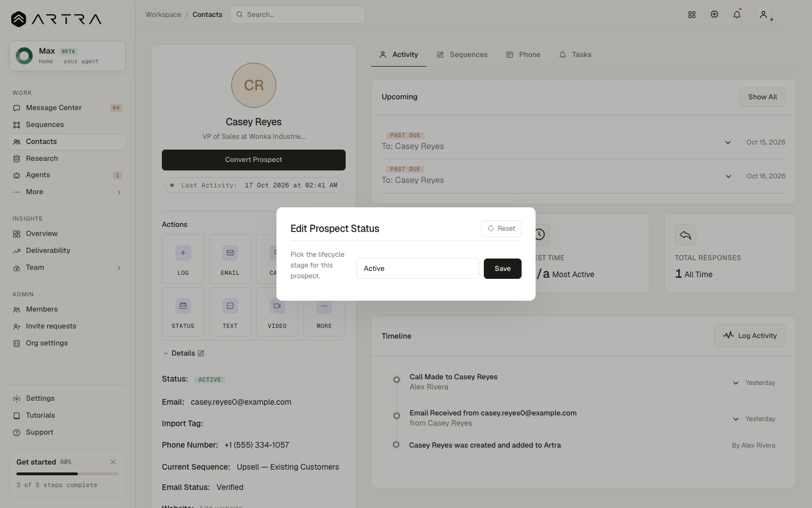The image size is (812, 508).
Task: Click the Text action tile
Action: (x=230, y=312)
